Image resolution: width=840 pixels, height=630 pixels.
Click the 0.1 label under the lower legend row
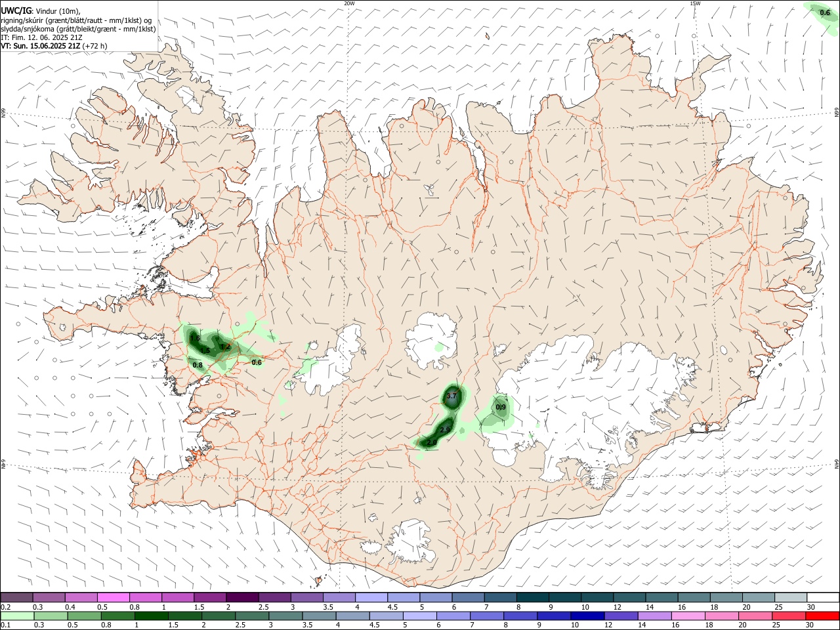[5, 625]
